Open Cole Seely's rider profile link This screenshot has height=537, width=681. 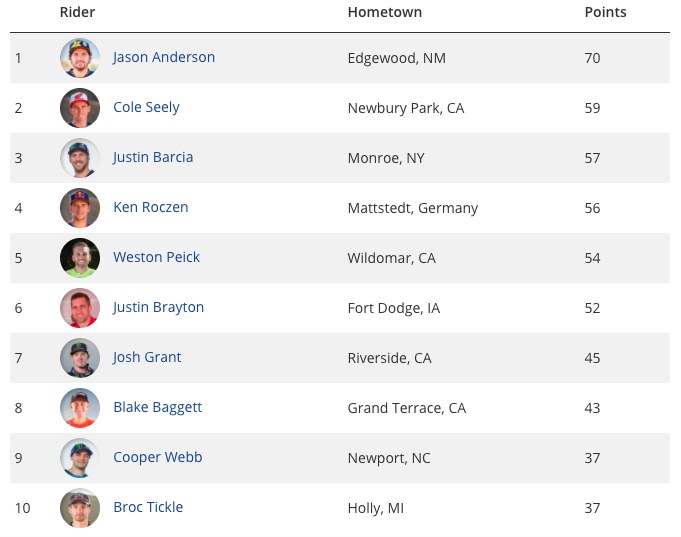tap(146, 107)
